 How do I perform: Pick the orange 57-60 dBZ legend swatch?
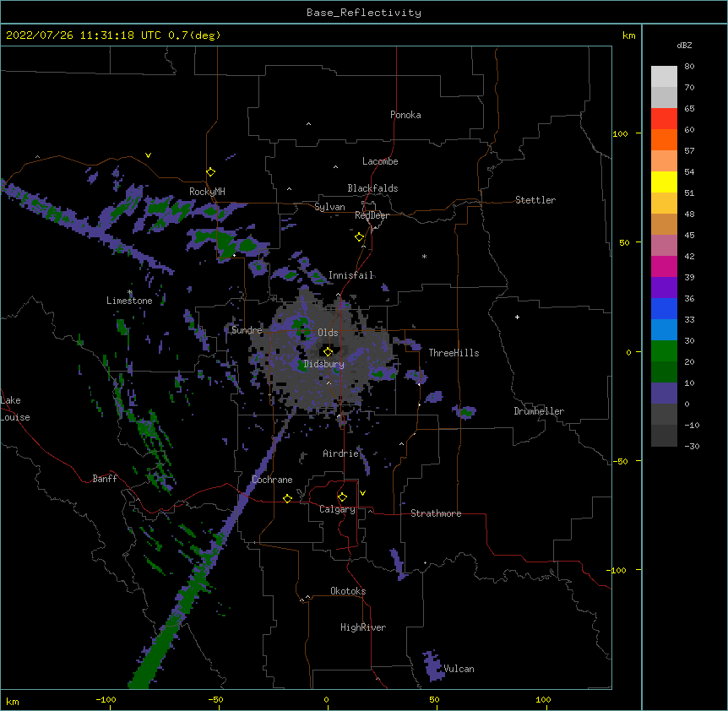[x=664, y=139]
